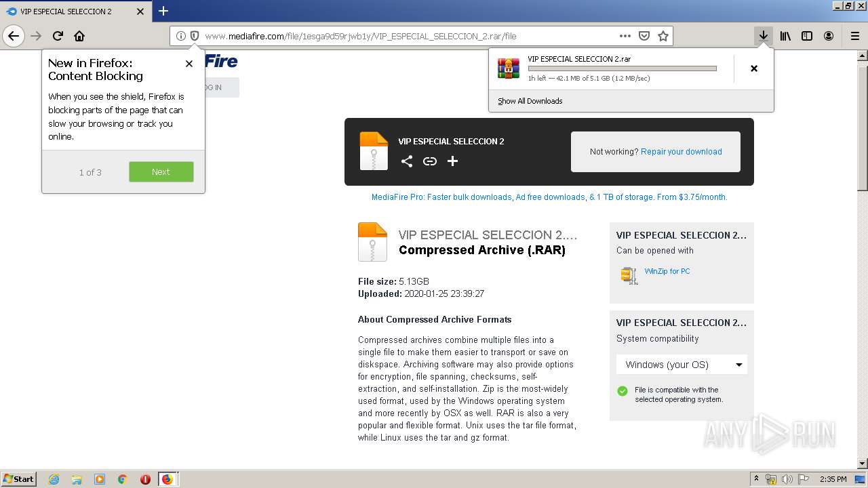Screen dimensions: 868x488
Task: Open a new tab with plus button
Action: pos(163,11)
